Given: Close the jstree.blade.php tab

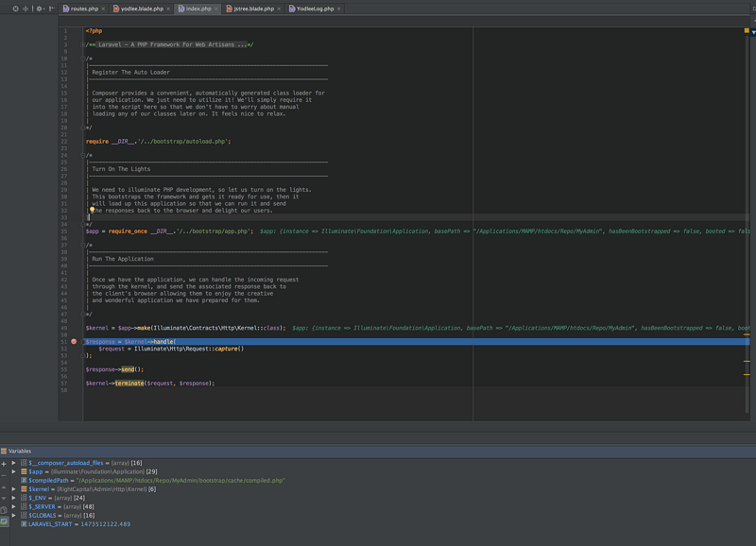Looking at the screenshot, I should tap(279, 9).
